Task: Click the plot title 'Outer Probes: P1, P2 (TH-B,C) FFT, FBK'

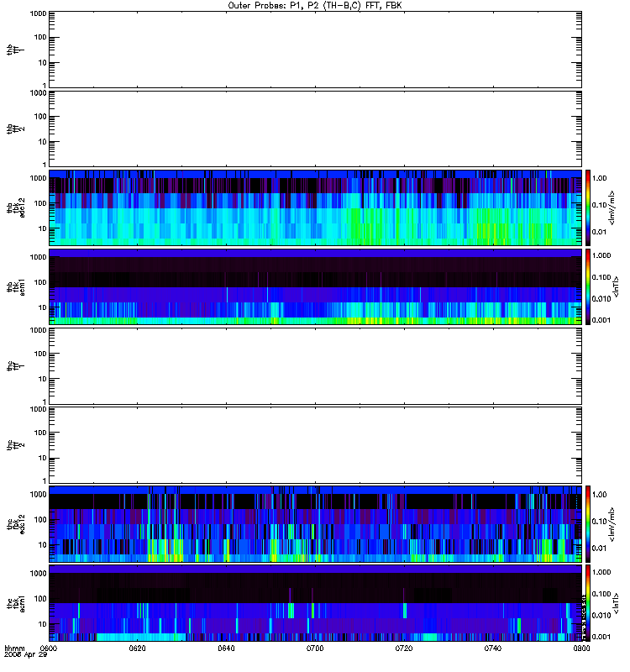Action: click(315, 6)
